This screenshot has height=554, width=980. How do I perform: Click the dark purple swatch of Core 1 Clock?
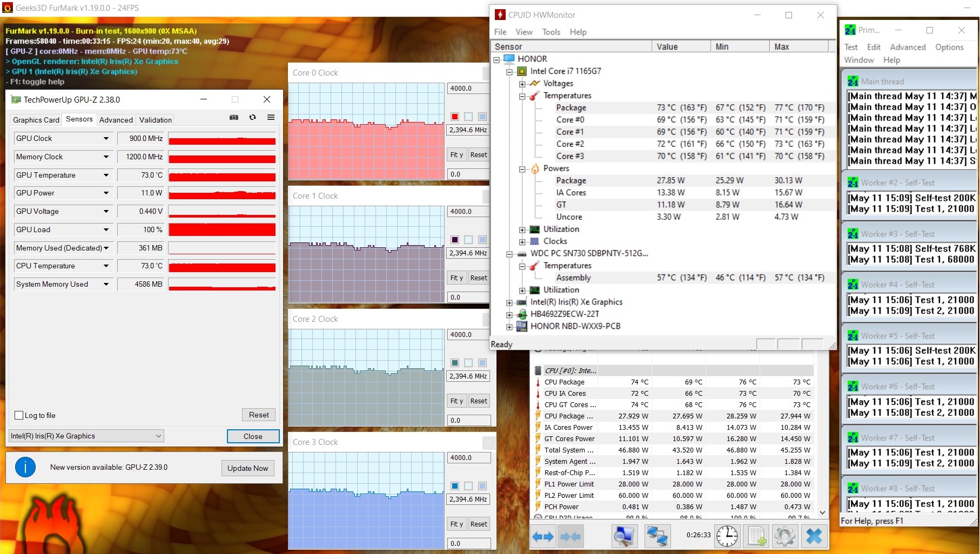[x=455, y=240]
